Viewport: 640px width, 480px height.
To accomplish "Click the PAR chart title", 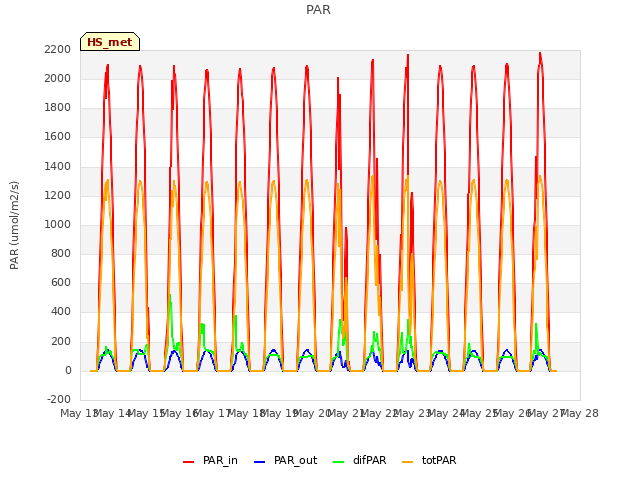I will (x=318, y=9).
